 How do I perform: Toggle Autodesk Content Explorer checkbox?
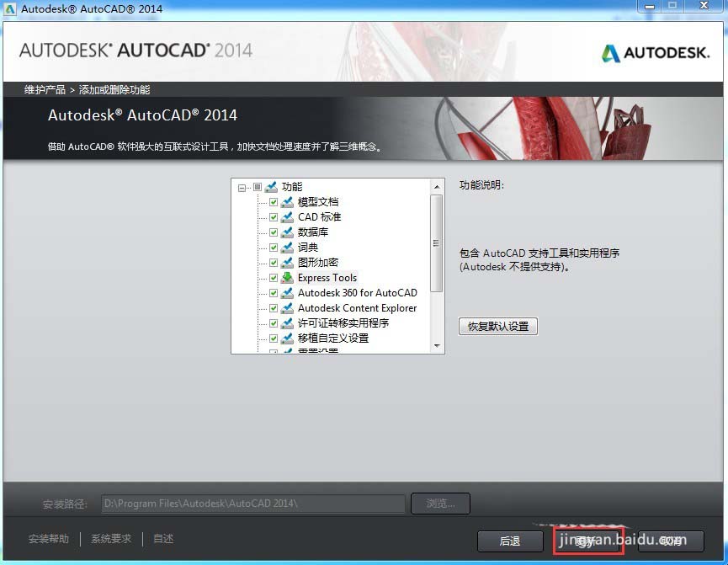tap(274, 308)
